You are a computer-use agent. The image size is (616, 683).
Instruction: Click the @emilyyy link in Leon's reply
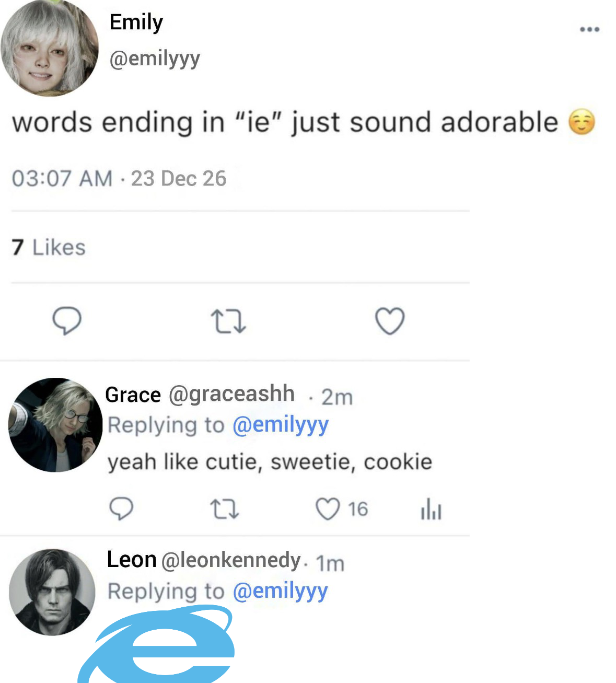(280, 591)
